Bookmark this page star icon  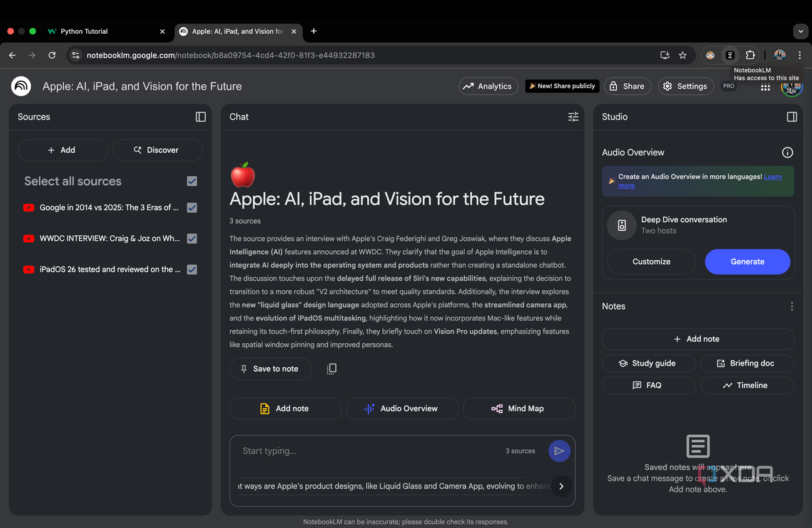pyautogui.click(x=683, y=55)
